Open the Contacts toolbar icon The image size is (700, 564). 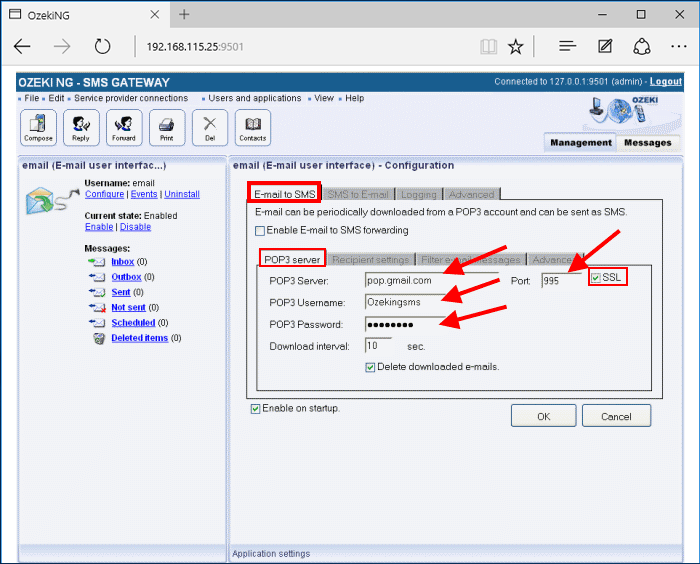[253, 127]
